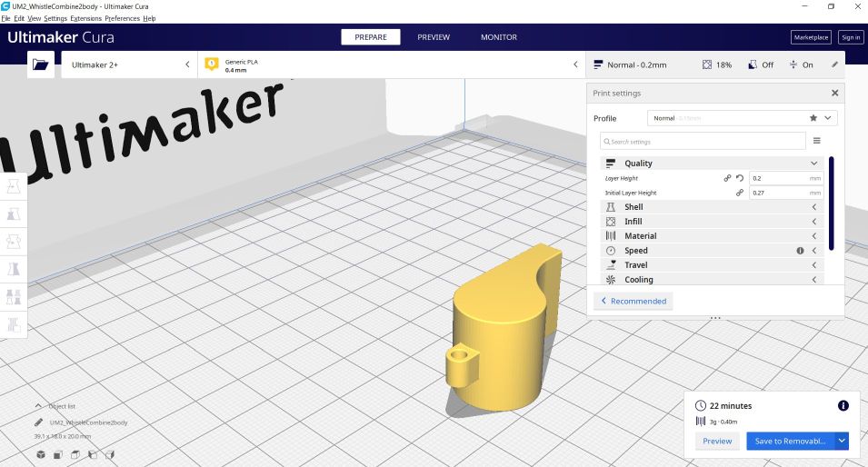Screen dimensions: 868x467
Task: Expand the Shell settings category
Action: (712, 207)
